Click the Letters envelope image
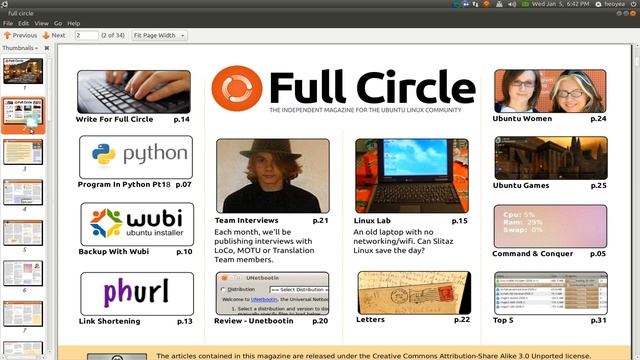The image size is (640, 360). click(414, 293)
